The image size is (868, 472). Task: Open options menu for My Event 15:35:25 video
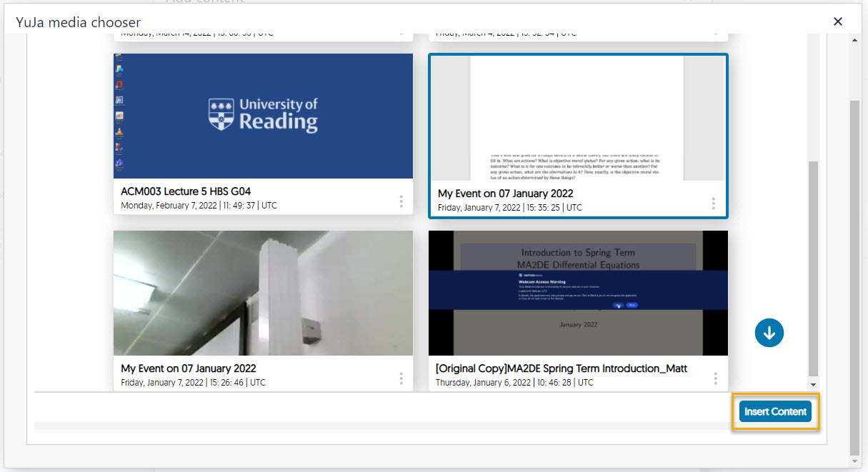click(x=713, y=204)
